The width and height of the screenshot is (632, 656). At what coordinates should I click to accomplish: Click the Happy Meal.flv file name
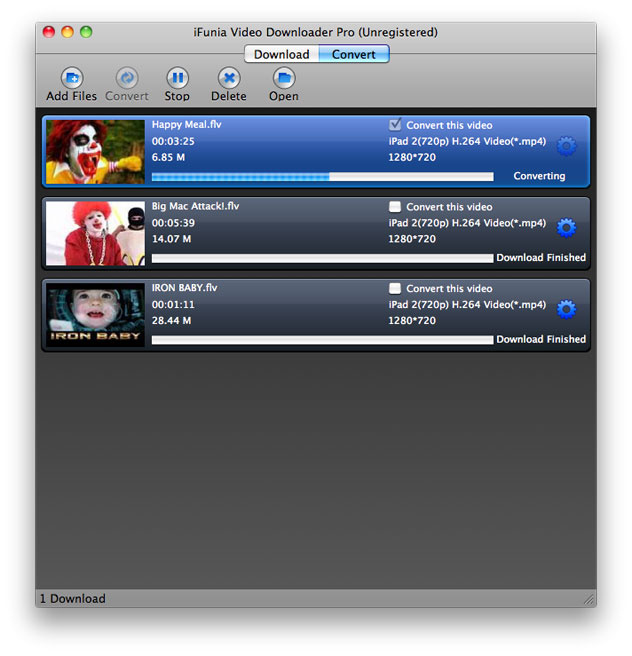pos(187,125)
